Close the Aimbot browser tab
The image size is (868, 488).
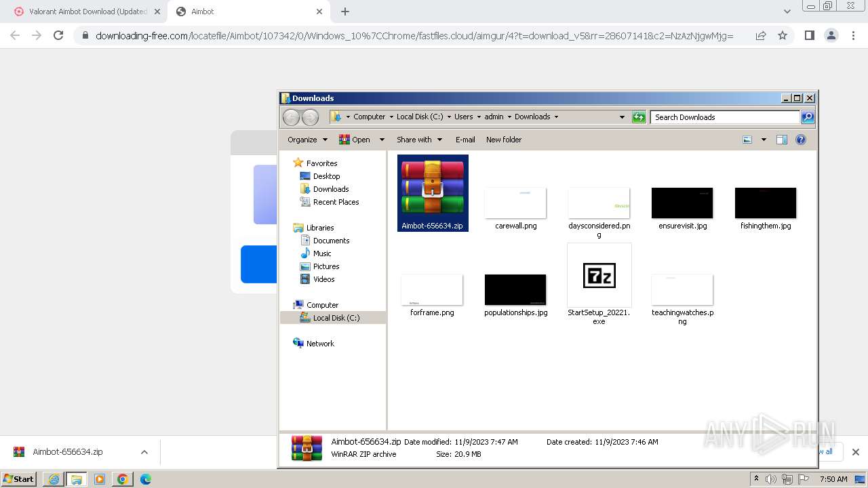tap(319, 12)
